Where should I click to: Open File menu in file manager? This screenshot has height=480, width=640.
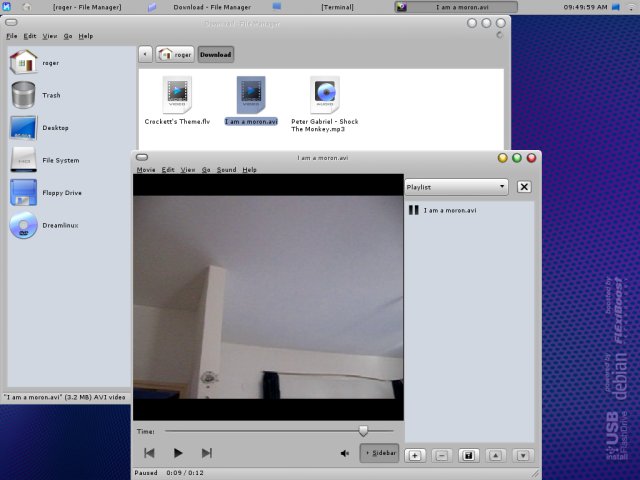[x=12, y=36]
